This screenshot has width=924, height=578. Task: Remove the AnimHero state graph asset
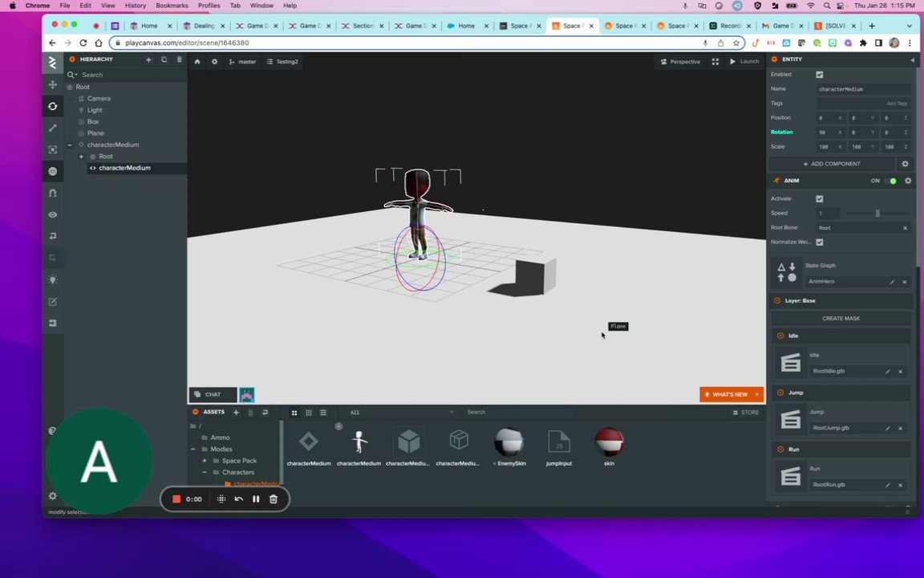point(905,282)
